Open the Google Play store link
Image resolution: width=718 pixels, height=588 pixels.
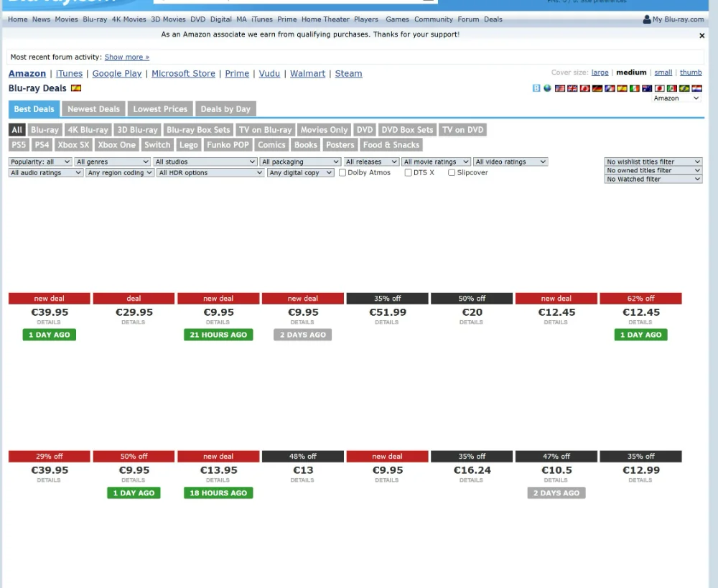[117, 74]
